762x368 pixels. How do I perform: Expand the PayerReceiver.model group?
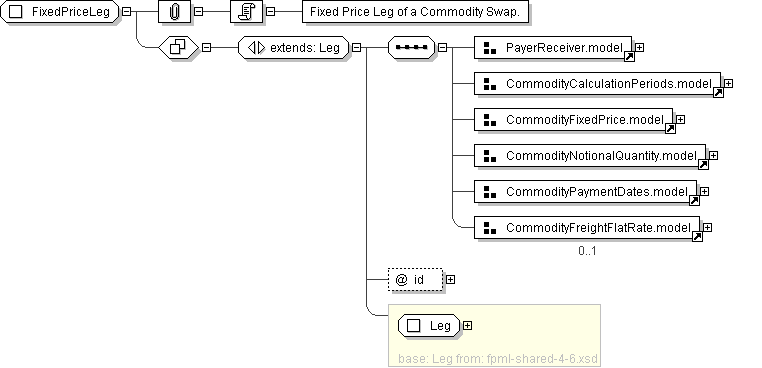click(640, 48)
